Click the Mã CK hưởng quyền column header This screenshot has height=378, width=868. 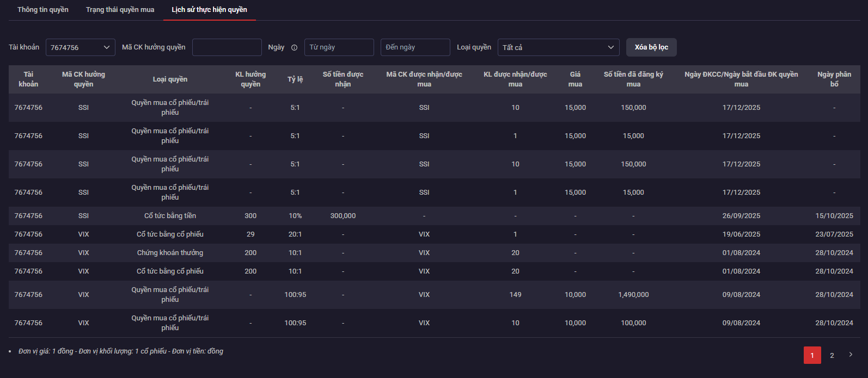point(83,79)
